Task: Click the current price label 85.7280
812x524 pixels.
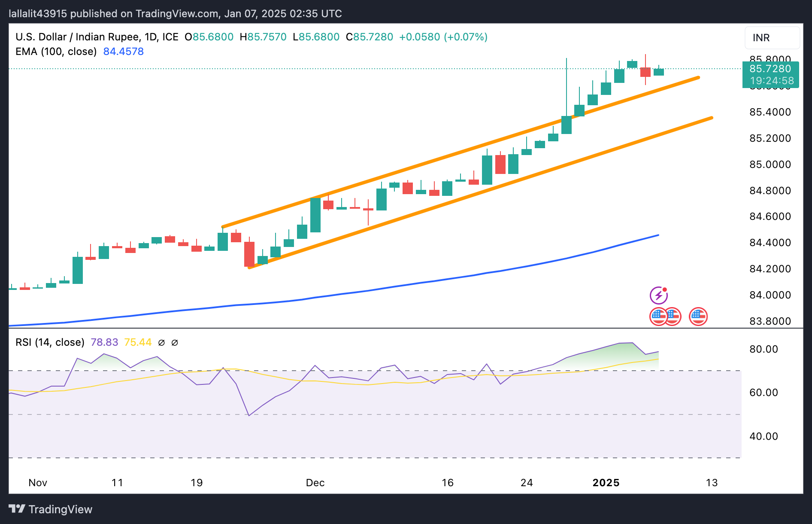Action: coord(770,69)
